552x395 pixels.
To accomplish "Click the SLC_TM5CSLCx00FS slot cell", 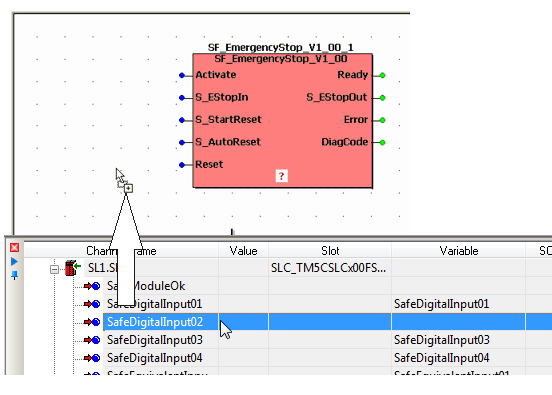I will 330,268.
